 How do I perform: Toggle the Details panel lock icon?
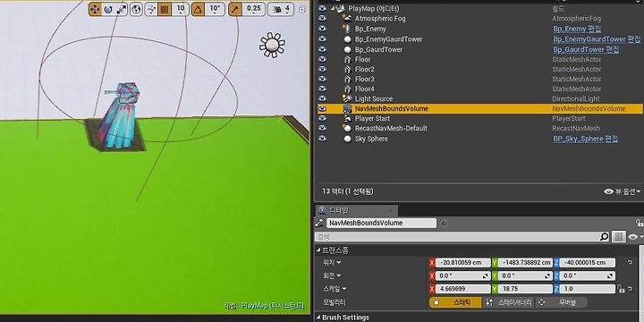tap(639, 223)
